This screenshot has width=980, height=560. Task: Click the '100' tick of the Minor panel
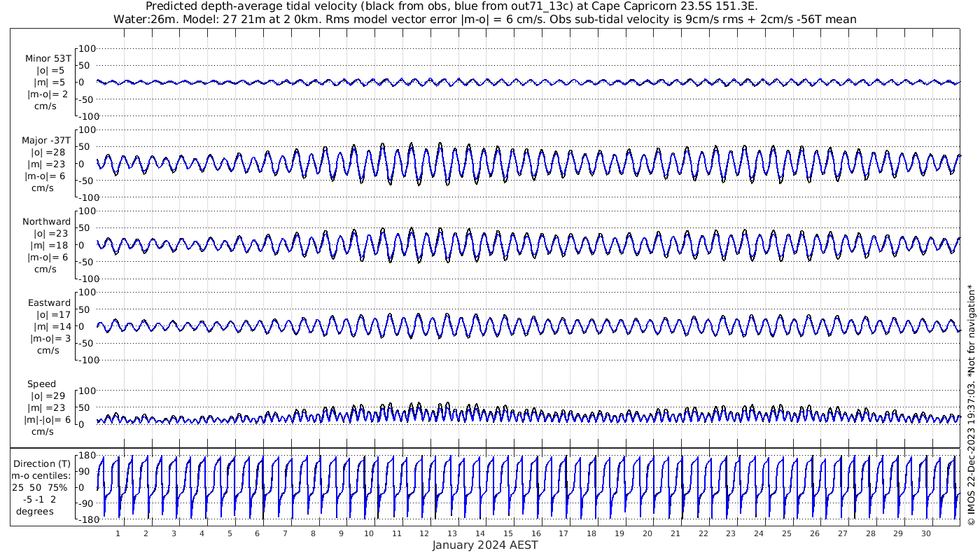coord(85,48)
